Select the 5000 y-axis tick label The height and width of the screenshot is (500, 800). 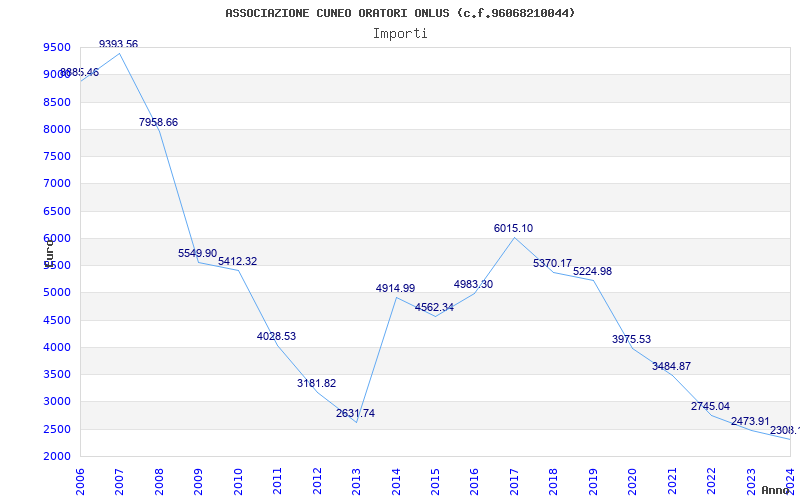(x=57, y=293)
